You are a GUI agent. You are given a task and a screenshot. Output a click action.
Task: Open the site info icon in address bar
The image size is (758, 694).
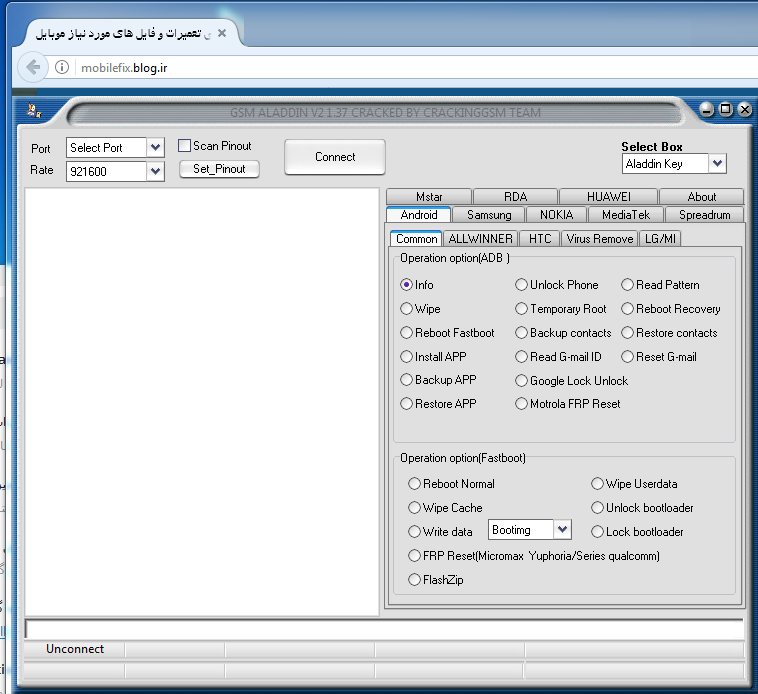62,67
